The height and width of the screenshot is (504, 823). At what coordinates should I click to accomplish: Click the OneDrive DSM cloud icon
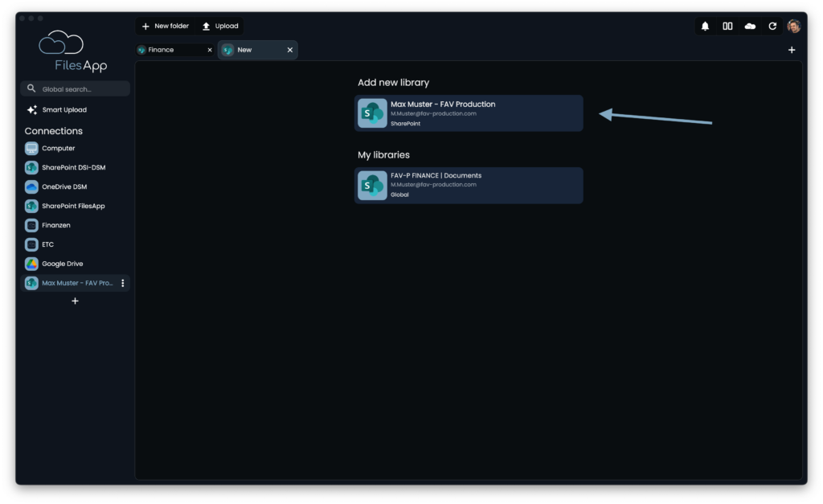31,187
